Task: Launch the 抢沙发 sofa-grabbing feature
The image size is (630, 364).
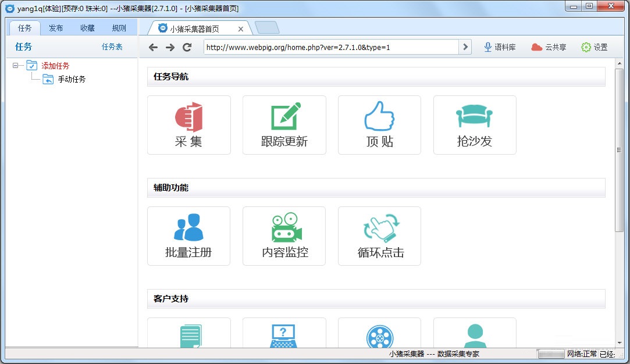Action: click(x=474, y=124)
